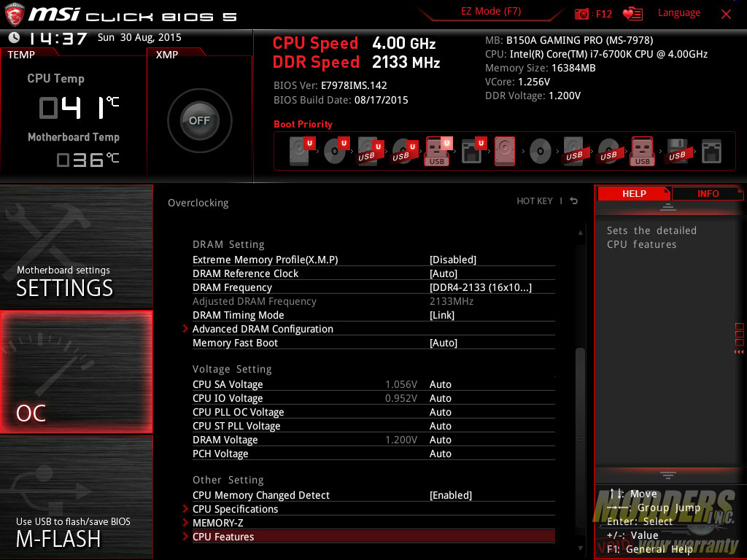Open Memory Fast Boot [Auto] option
The image size is (747, 560).
[x=373, y=343]
